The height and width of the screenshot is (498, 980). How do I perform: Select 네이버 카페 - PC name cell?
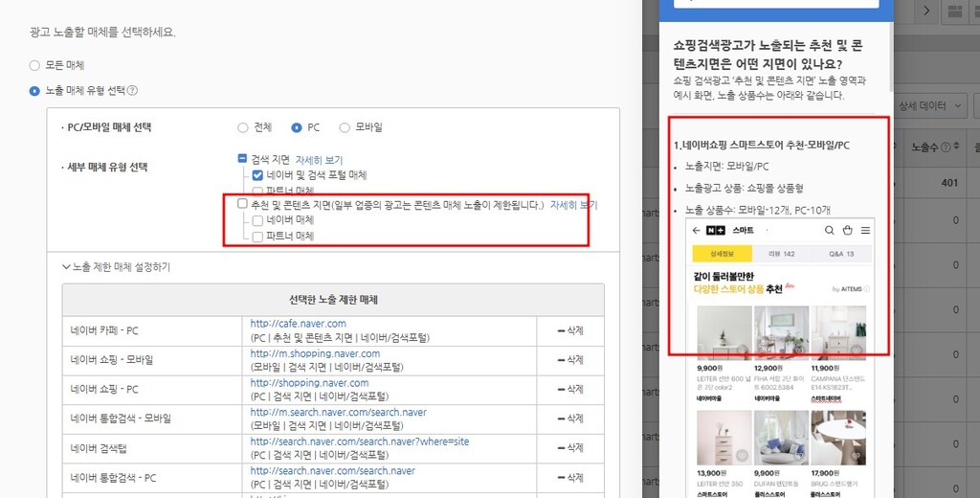tap(152, 331)
